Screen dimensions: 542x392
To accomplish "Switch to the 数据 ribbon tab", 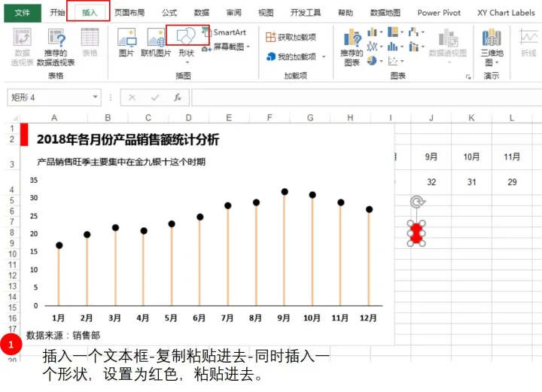I will (x=202, y=13).
